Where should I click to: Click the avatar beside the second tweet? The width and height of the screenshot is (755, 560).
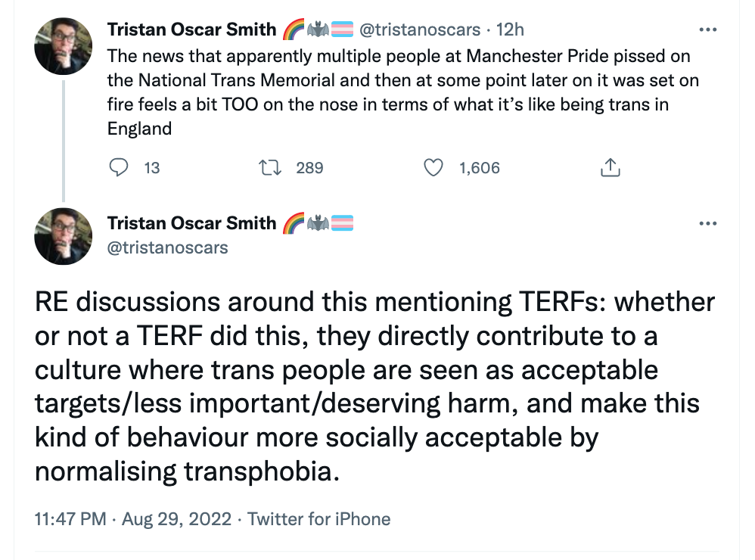click(x=64, y=237)
